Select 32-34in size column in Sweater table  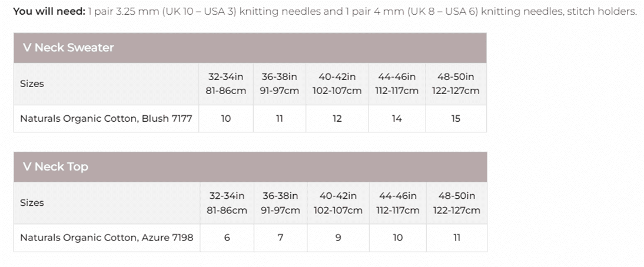225,84
